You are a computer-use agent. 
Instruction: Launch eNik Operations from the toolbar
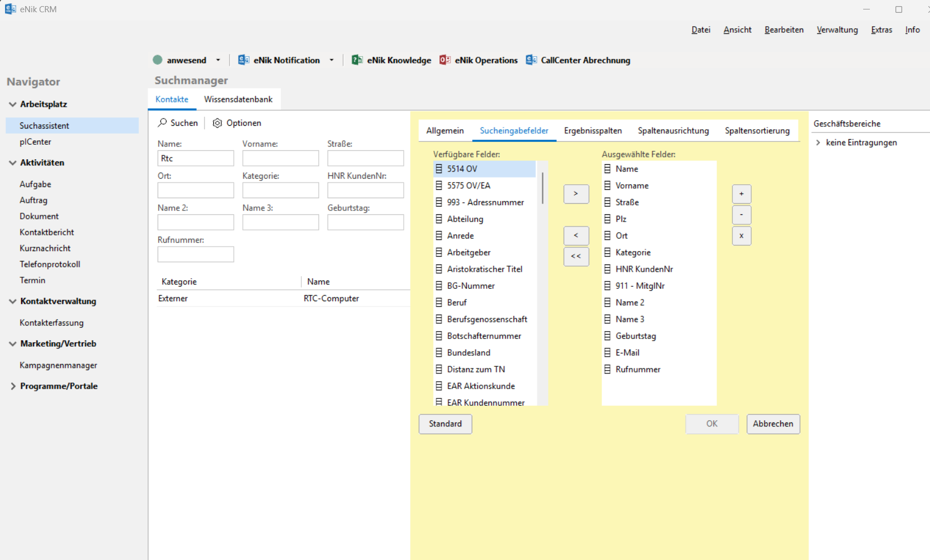(x=445, y=60)
